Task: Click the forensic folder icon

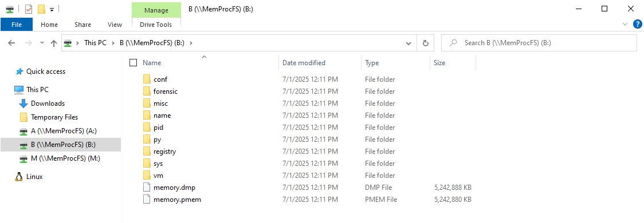Action: [x=147, y=91]
